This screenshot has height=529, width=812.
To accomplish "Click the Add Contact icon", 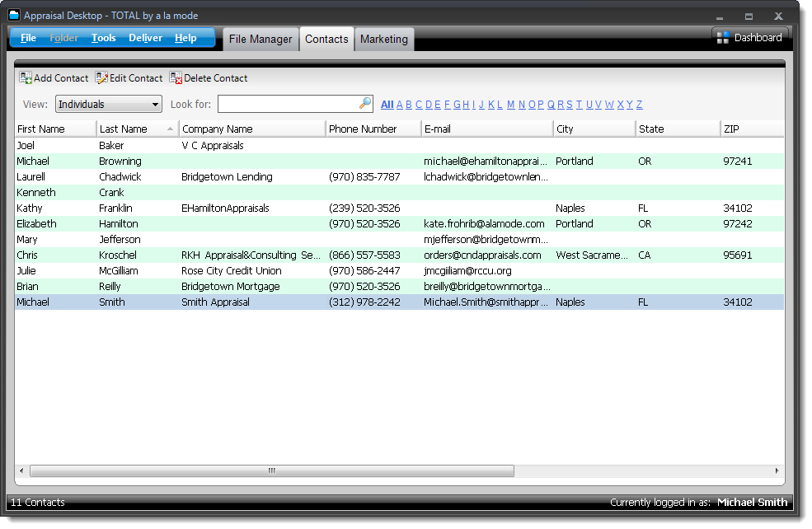I will click(26, 77).
